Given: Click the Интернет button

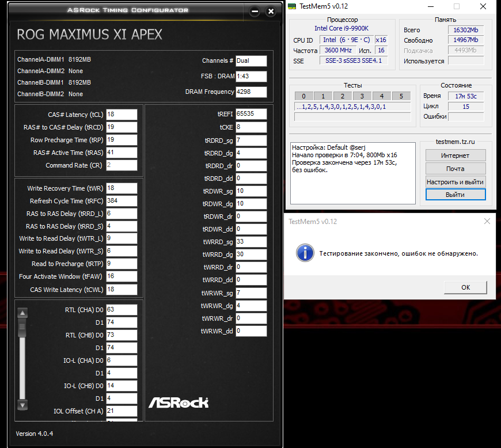Looking at the screenshot, I should click(x=456, y=155).
